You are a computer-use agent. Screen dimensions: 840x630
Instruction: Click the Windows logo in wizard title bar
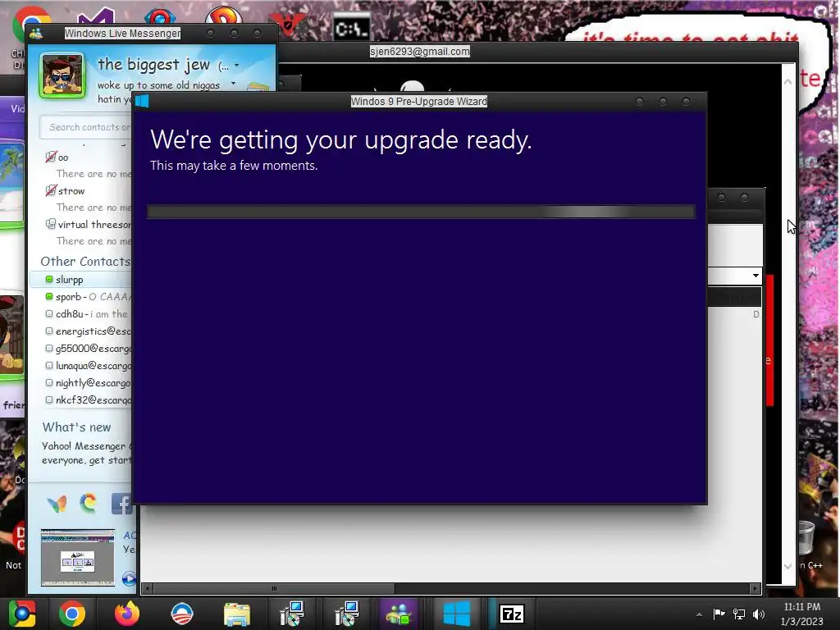tap(142, 101)
